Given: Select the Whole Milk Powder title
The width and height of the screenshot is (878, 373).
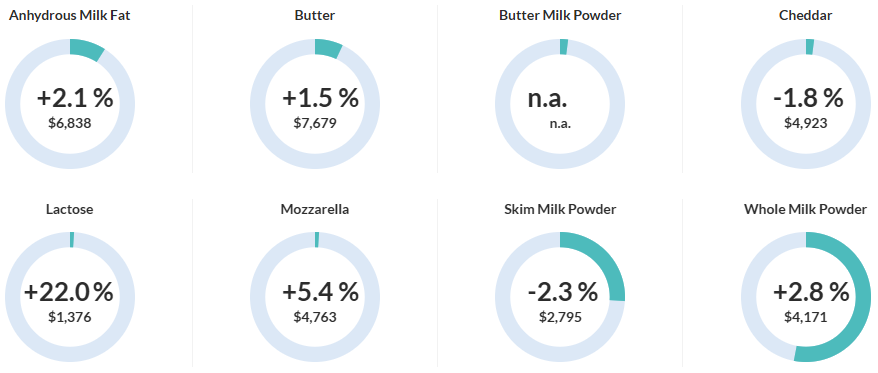Looking at the screenshot, I should point(805,209).
